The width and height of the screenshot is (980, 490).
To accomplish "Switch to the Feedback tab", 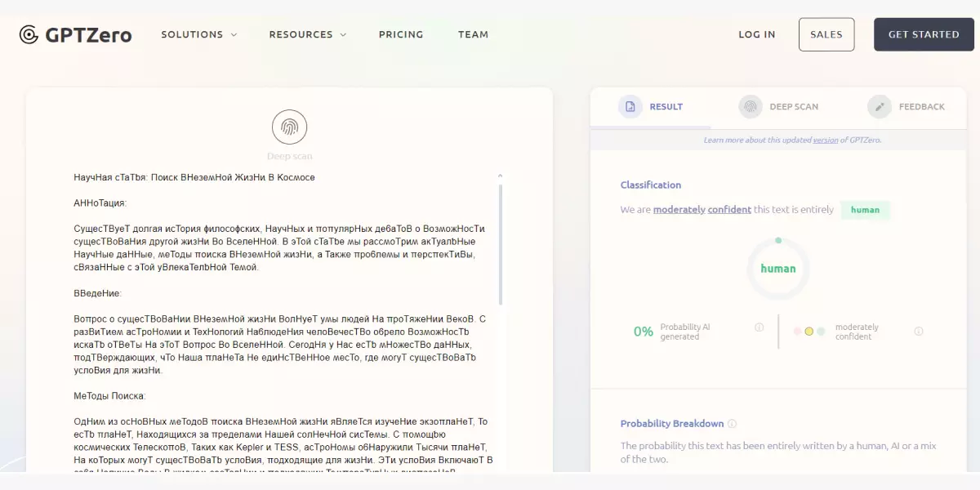I will [906, 107].
